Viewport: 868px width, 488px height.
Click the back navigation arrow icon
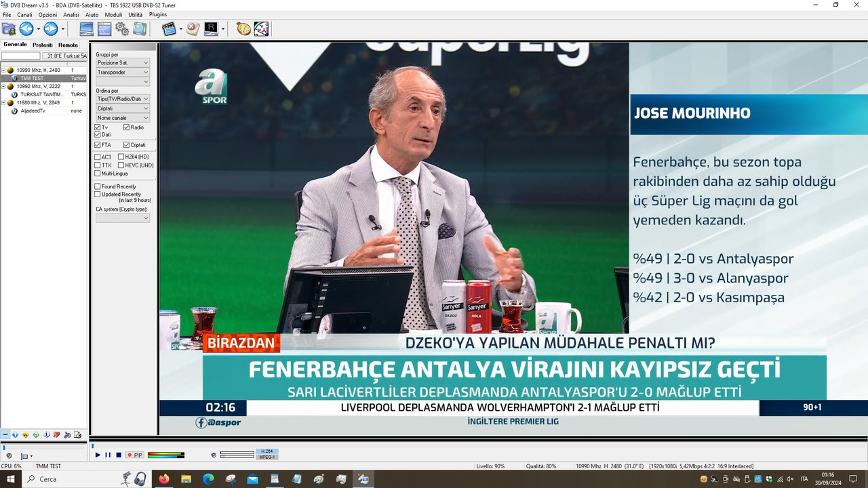pyautogui.click(x=26, y=28)
